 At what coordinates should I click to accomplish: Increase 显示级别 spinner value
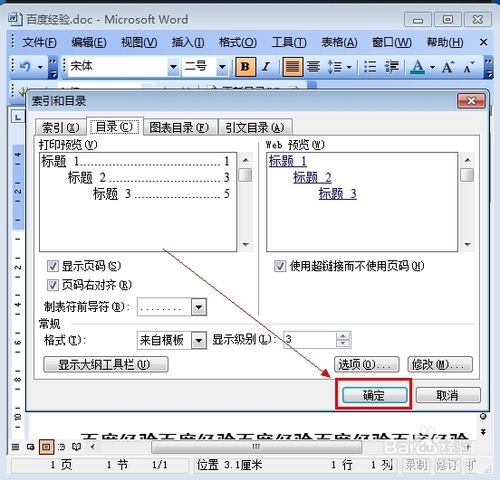point(343,336)
